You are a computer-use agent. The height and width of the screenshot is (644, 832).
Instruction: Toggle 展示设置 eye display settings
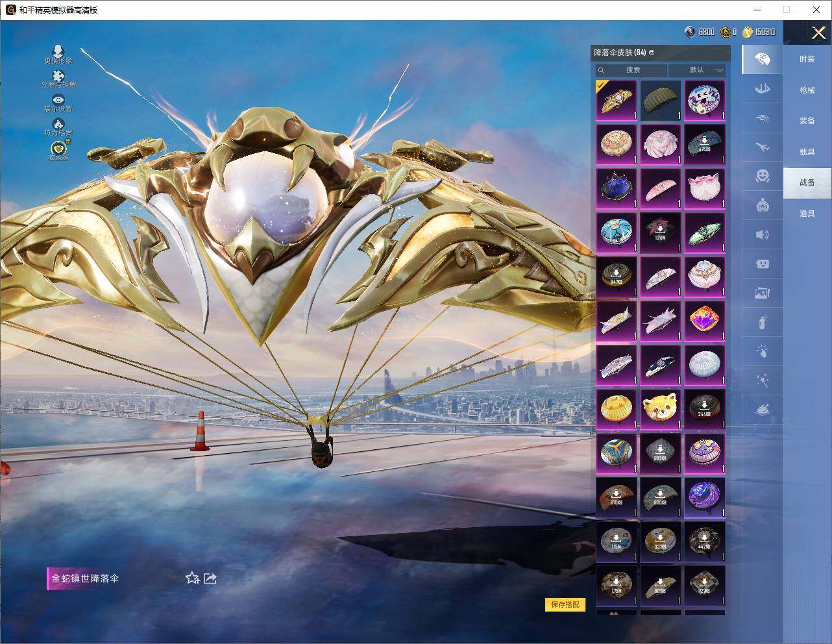[58, 102]
